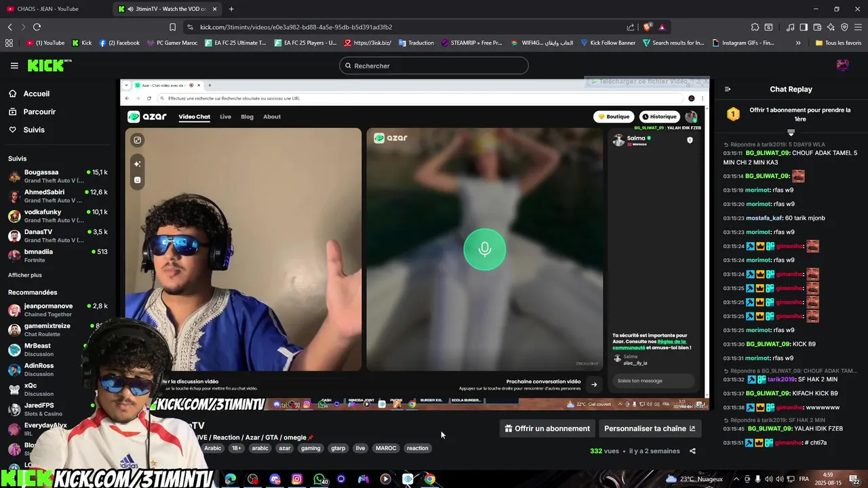This screenshot has width=868, height=488.
Task: Reload the page in the browser
Action: (x=37, y=27)
